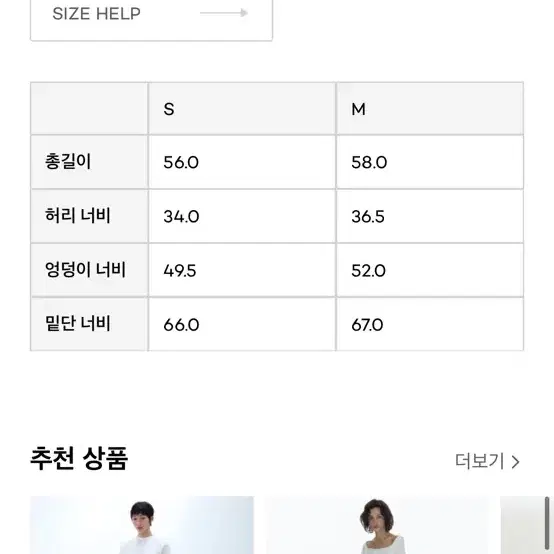Click the M 밑단 너비 value 67.0

tap(367, 325)
